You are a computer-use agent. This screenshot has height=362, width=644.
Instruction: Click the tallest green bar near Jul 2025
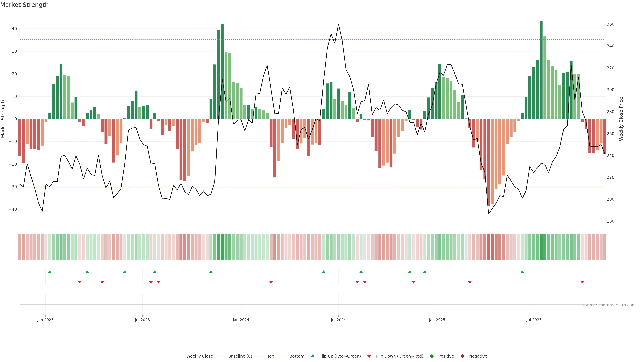coord(541,70)
